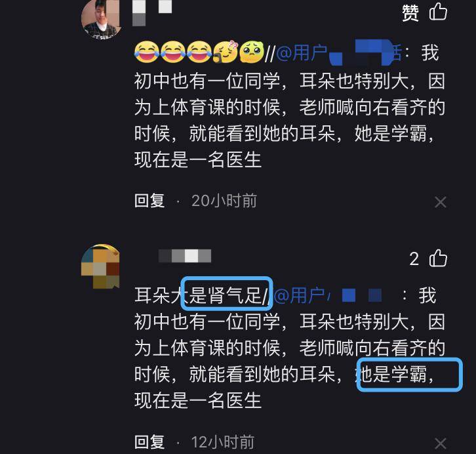The height and width of the screenshot is (454, 476).
Task: Click 回复 under the 20小时前 comment
Action: click(149, 201)
